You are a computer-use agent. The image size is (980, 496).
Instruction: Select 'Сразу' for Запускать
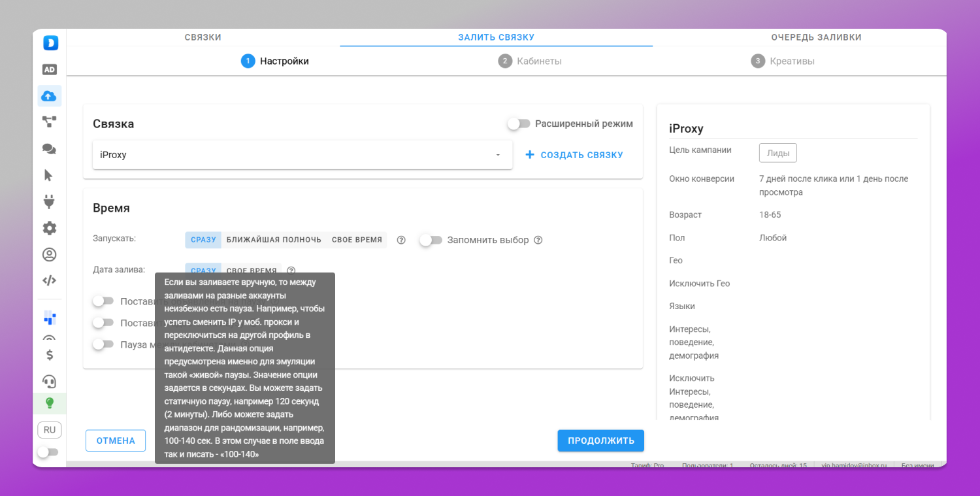pos(203,240)
